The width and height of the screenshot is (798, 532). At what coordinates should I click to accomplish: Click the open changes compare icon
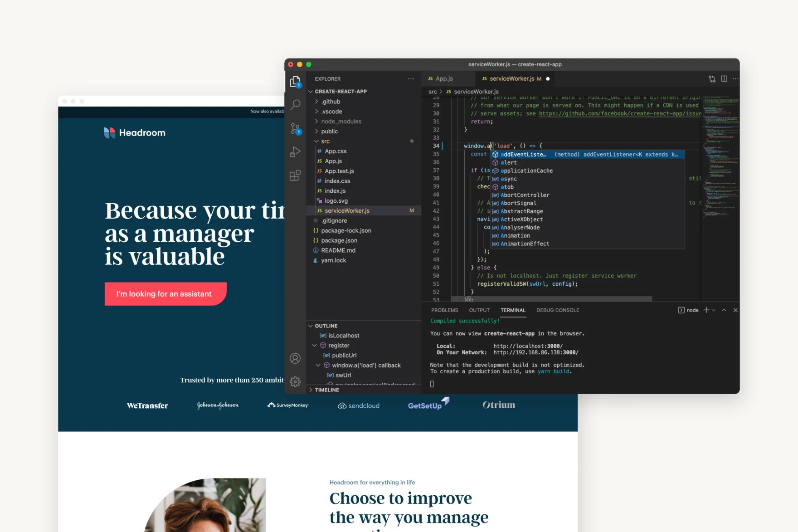click(x=712, y=79)
